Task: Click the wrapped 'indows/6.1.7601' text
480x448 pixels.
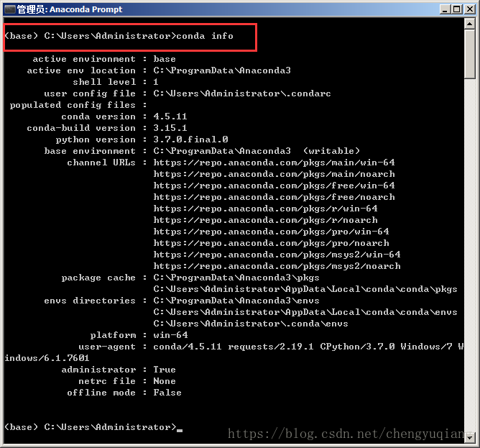Action: click(x=47, y=358)
